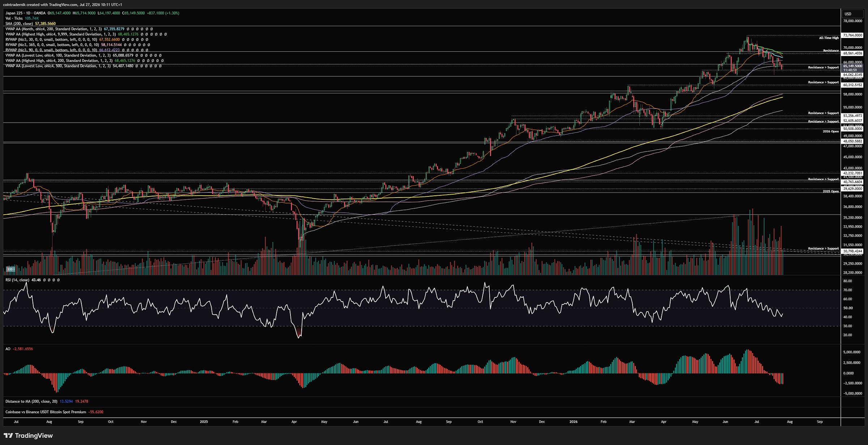The image size is (868, 445).
Task: Click the 2025 Open annotation text
Action: (x=831, y=191)
